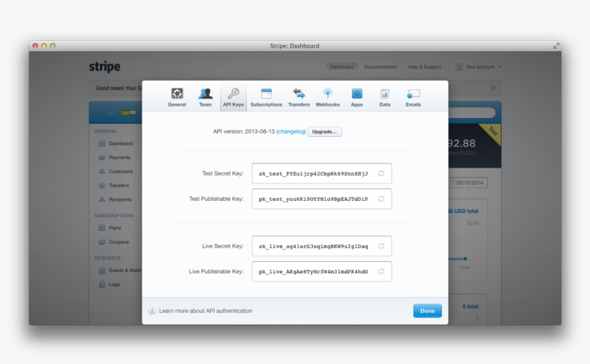The height and width of the screenshot is (364, 590).
Task: Select the Emails tab
Action: coord(413,97)
